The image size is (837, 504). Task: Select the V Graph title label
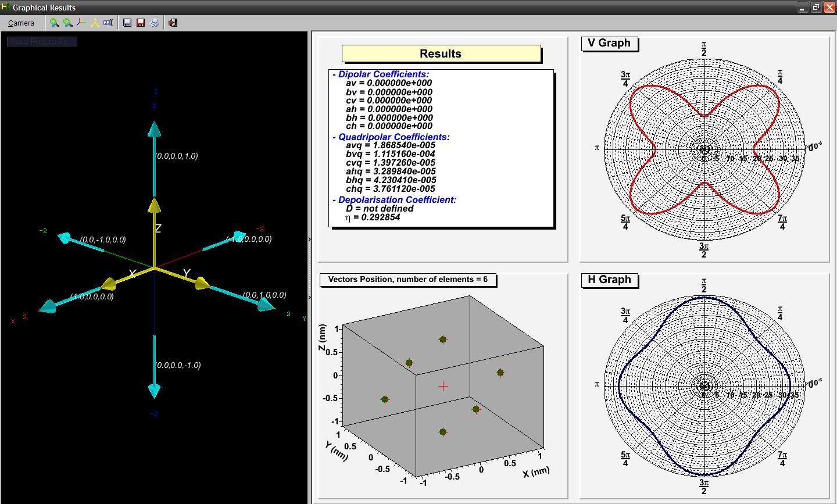(x=609, y=43)
